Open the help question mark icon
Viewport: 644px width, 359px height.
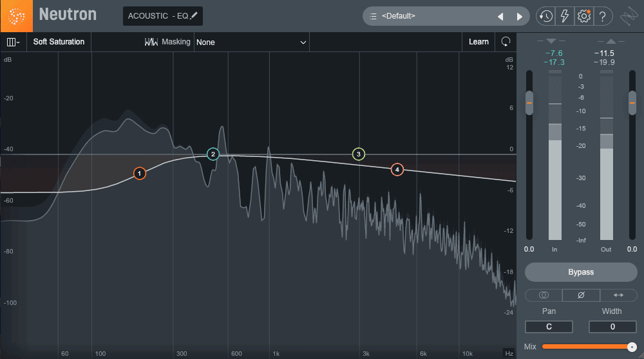click(x=603, y=17)
